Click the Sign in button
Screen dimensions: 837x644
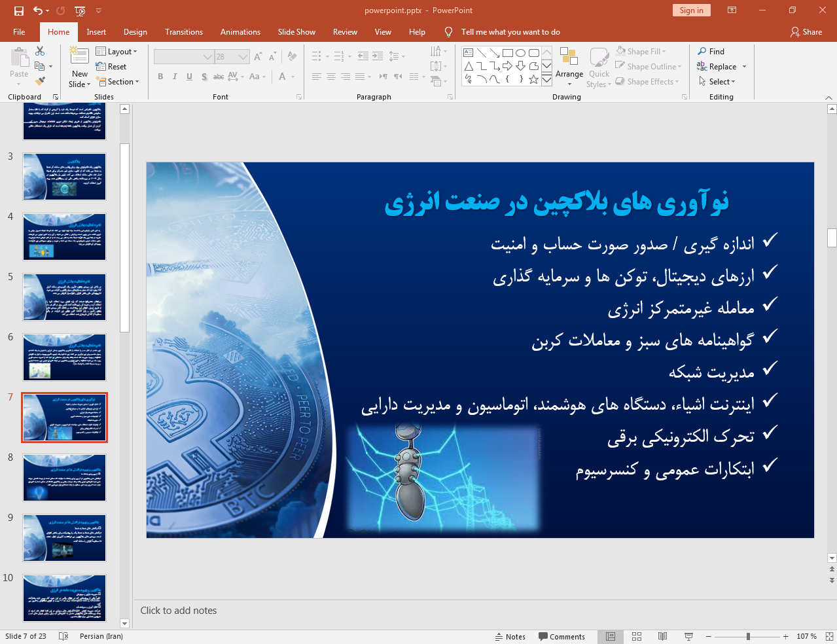click(x=691, y=10)
